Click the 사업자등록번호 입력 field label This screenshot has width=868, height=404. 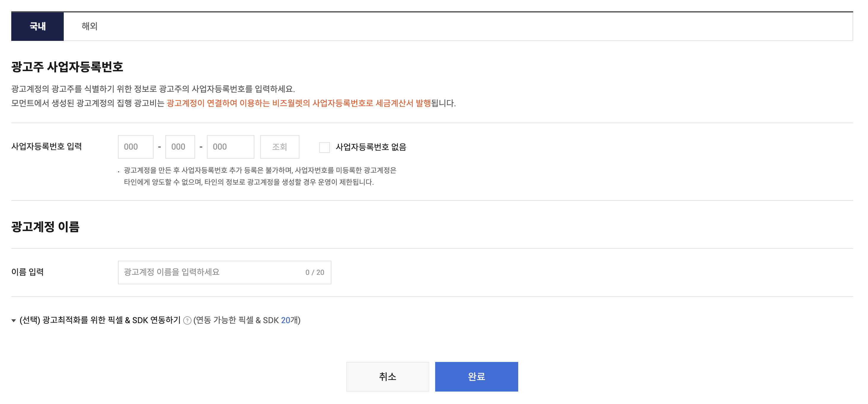(x=47, y=146)
